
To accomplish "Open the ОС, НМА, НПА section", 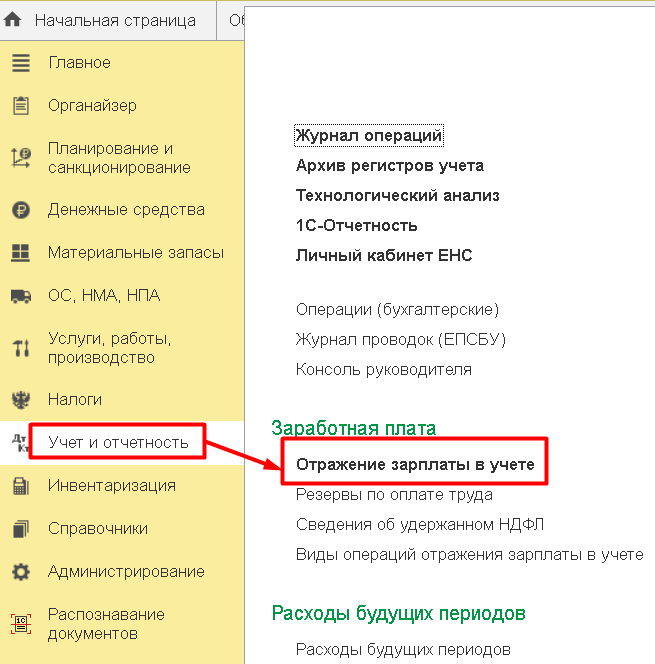I will coord(104,296).
